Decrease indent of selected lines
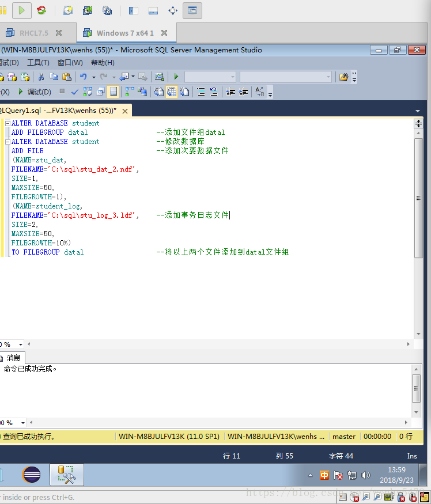Screen dimensions: 431x504 (x=230, y=92)
